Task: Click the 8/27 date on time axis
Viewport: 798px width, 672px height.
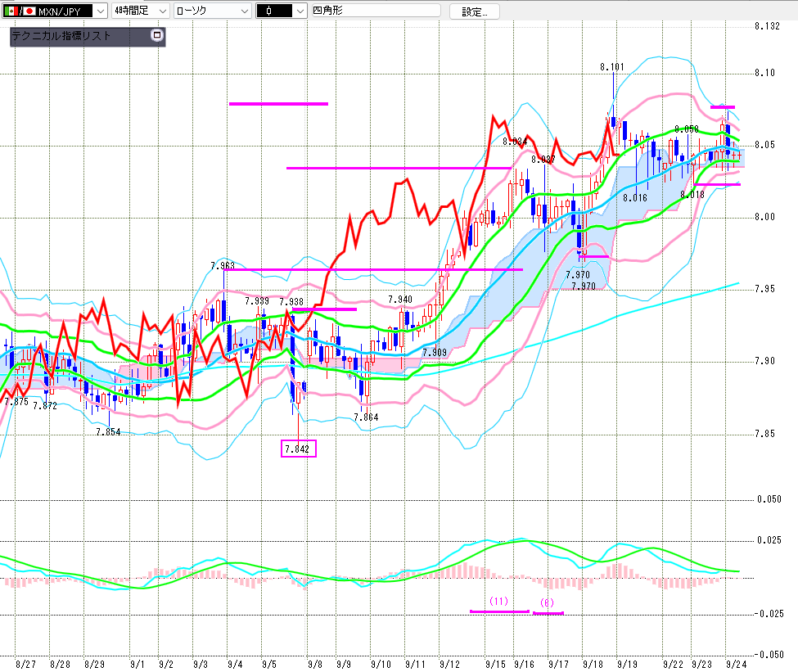Action: [25, 663]
